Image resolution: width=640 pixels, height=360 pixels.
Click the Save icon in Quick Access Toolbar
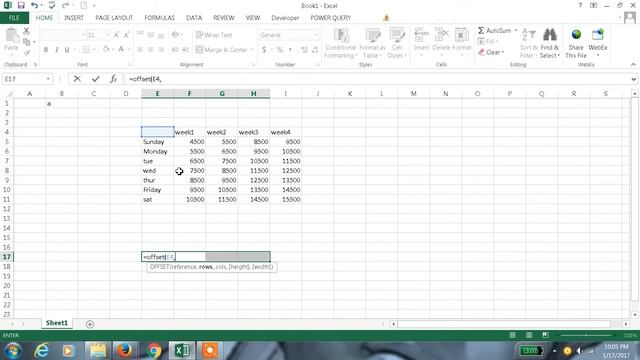tap(21, 5)
